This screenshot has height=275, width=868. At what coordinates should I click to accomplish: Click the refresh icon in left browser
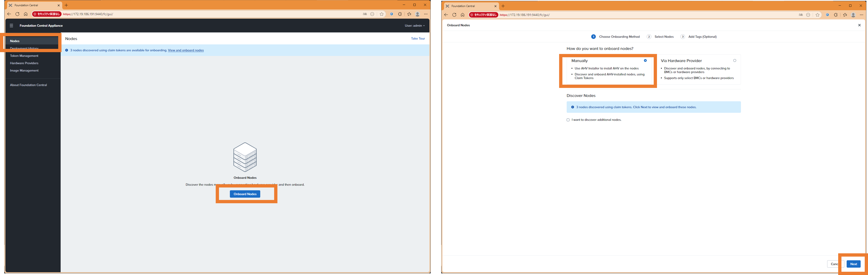pos(18,14)
